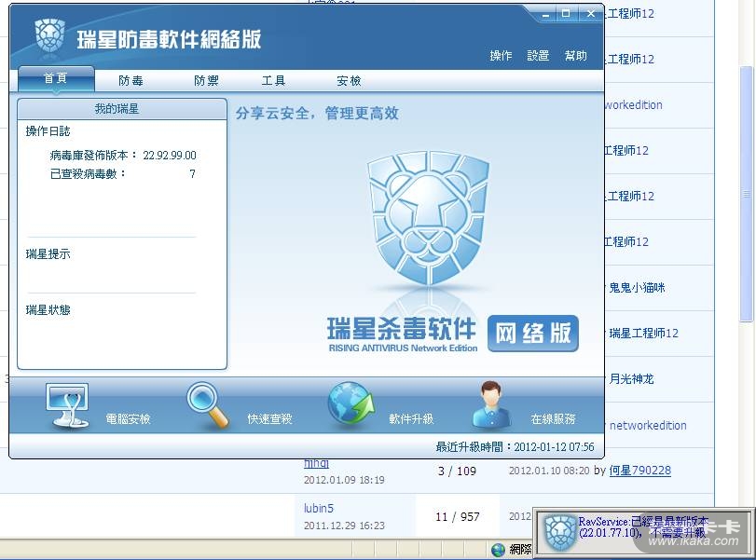Click the 電腦安檢 label
Screen dimensions: 756x560
[x=129, y=418]
